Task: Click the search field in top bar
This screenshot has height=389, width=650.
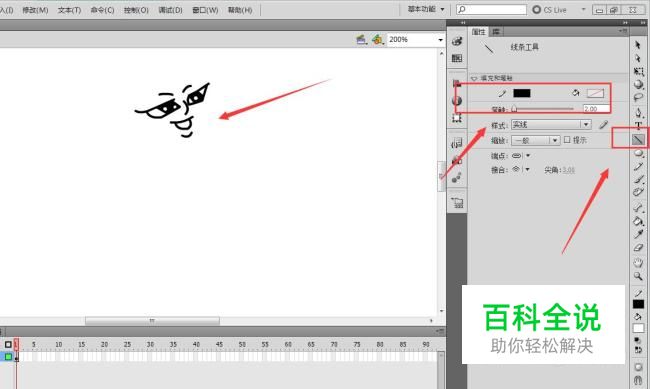Action: click(x=491, y=10)
